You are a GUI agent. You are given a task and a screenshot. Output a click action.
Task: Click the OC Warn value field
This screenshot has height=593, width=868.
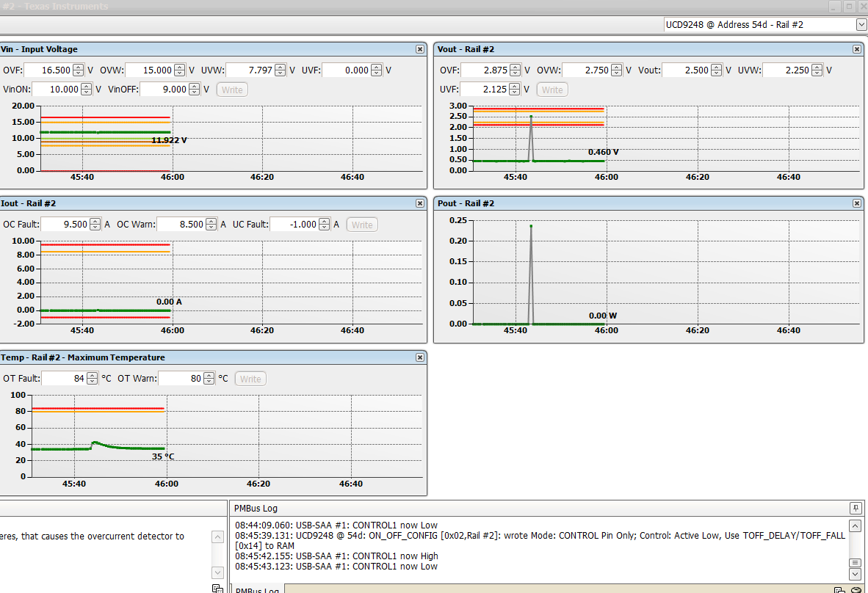(x=181, y=225)
